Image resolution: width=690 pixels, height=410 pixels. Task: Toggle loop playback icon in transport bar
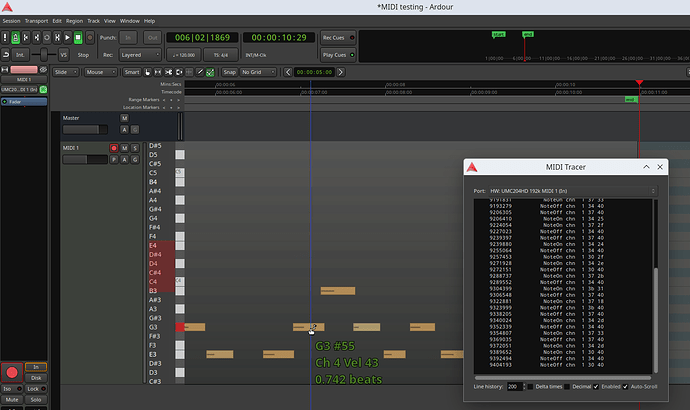(x=47, y=37)
